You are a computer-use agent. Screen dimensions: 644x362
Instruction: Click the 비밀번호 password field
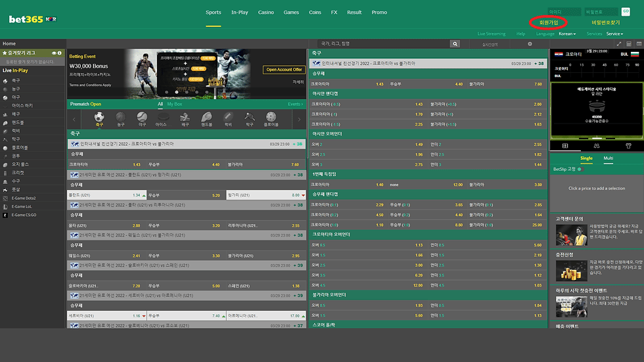click(601, 11)
